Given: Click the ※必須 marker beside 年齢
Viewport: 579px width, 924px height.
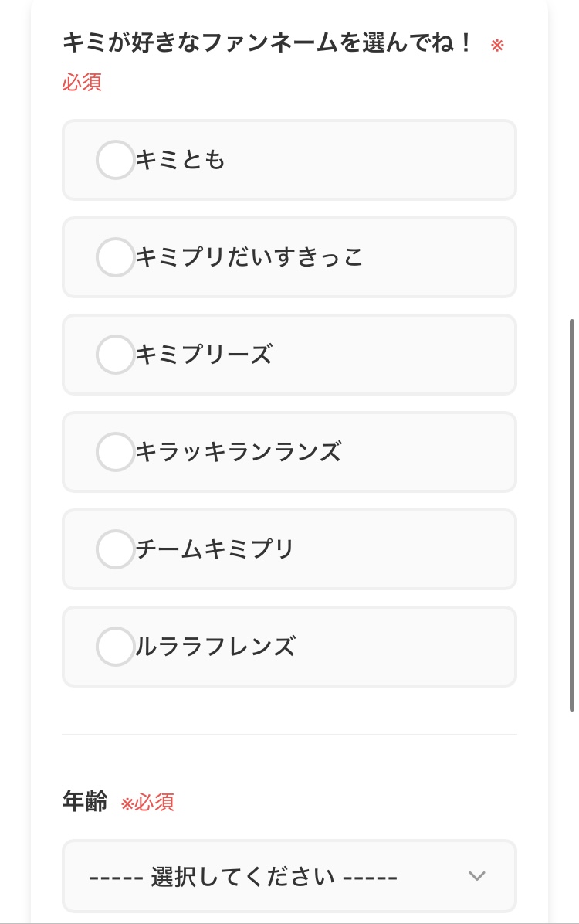Looking at the screenshot, I should (x=147, y=803).
